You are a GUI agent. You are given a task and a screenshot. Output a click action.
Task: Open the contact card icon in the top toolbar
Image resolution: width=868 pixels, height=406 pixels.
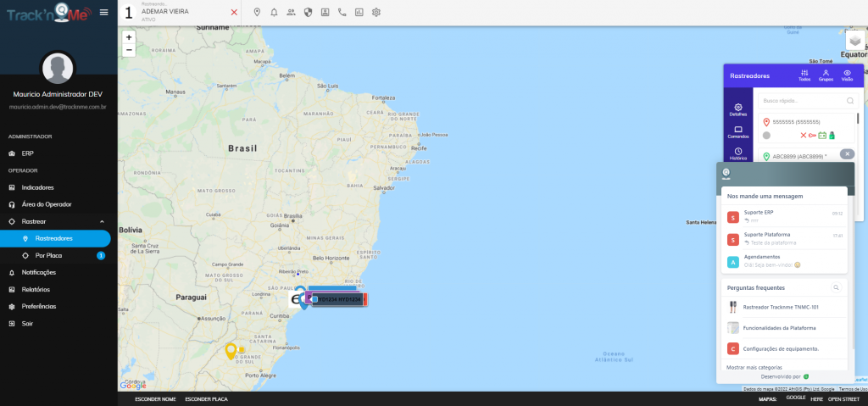coord(325,12)
